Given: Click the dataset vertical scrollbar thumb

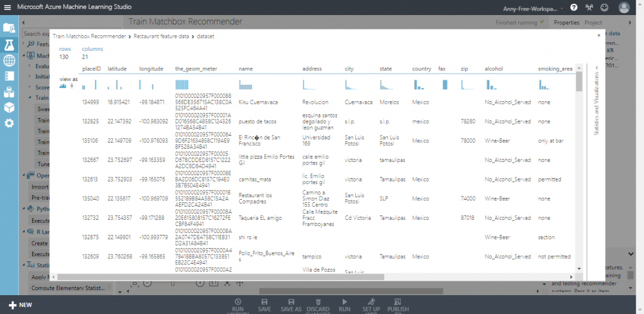Looking at the screenshot, I should click(579, 81).
